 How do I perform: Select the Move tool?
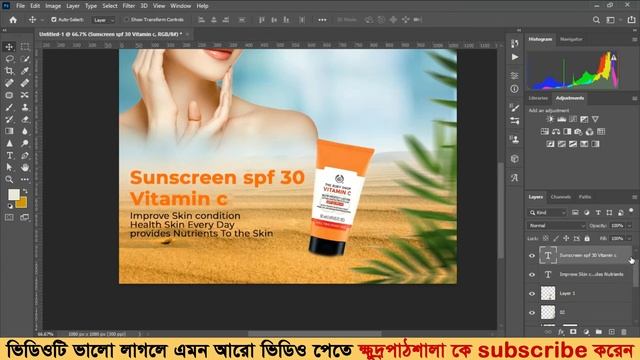pyautogui.click(x=9, y=47)
